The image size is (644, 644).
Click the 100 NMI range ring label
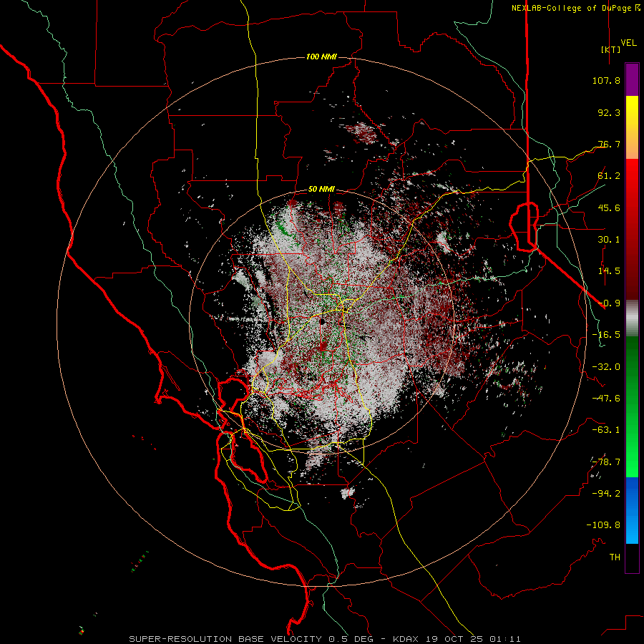coord(321,57)
